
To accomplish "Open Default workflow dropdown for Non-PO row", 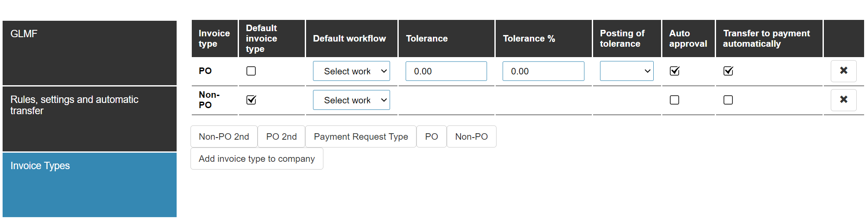I will pyautogui.click(x=352, y=100).
